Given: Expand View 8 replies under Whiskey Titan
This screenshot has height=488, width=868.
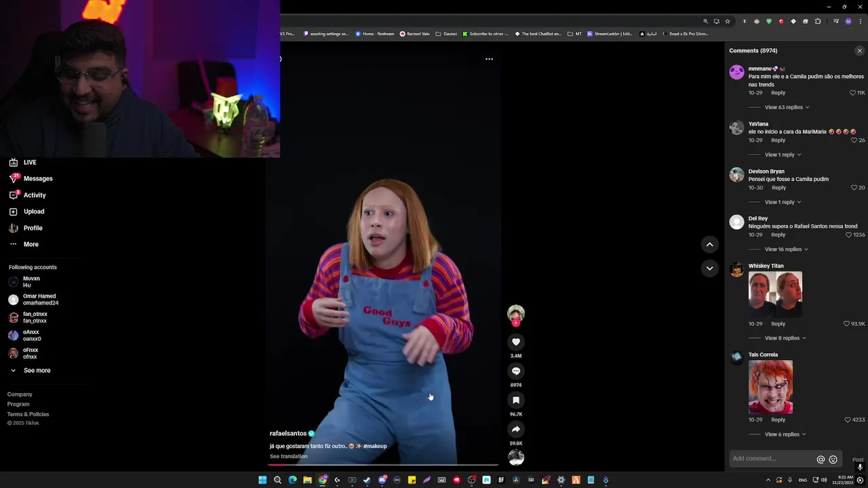Looking at the screenshot, I should [x=785, y=338].
